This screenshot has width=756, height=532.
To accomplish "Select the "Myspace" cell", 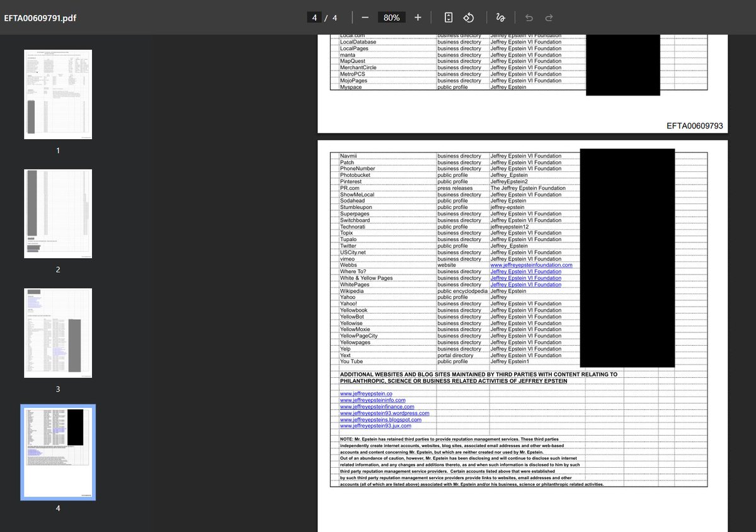I will point(351,87).
